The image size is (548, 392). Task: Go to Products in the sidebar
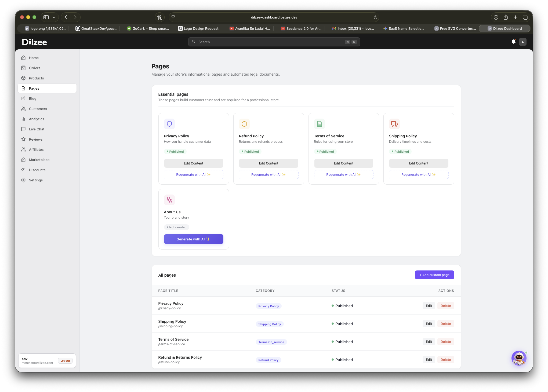click(47, 78)
